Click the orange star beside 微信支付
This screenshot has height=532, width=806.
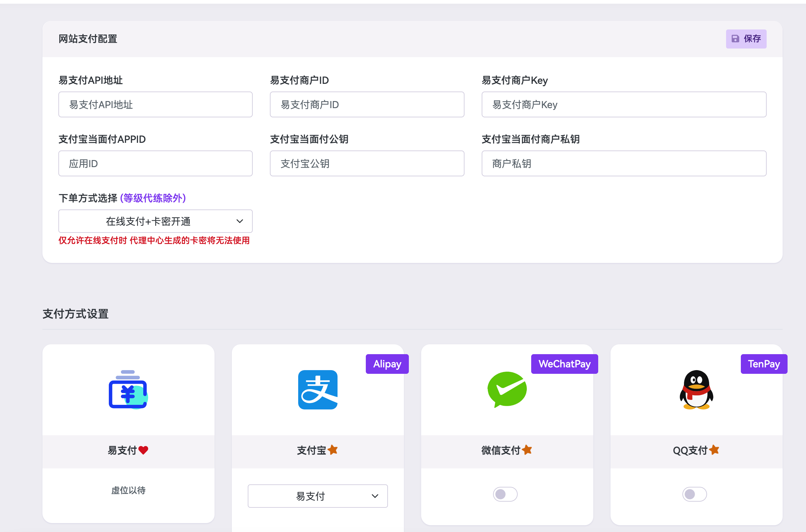pyautogui.click(x=527, y=450)
